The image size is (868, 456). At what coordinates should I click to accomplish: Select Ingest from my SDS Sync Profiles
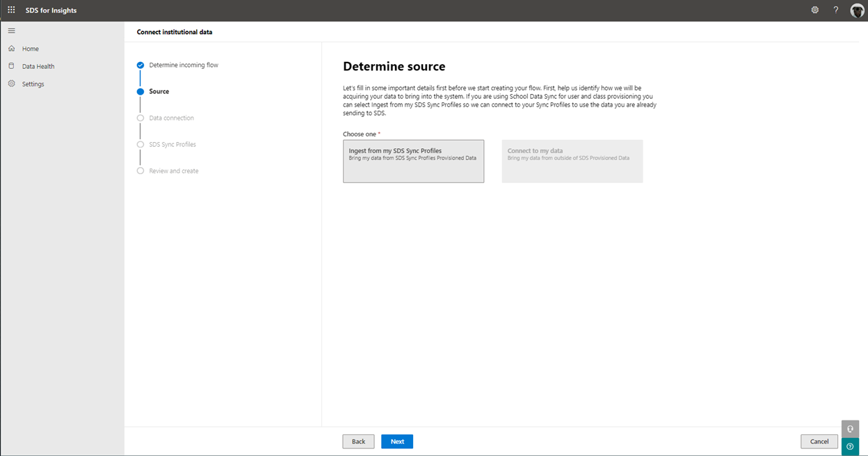(x=413, y=162)
